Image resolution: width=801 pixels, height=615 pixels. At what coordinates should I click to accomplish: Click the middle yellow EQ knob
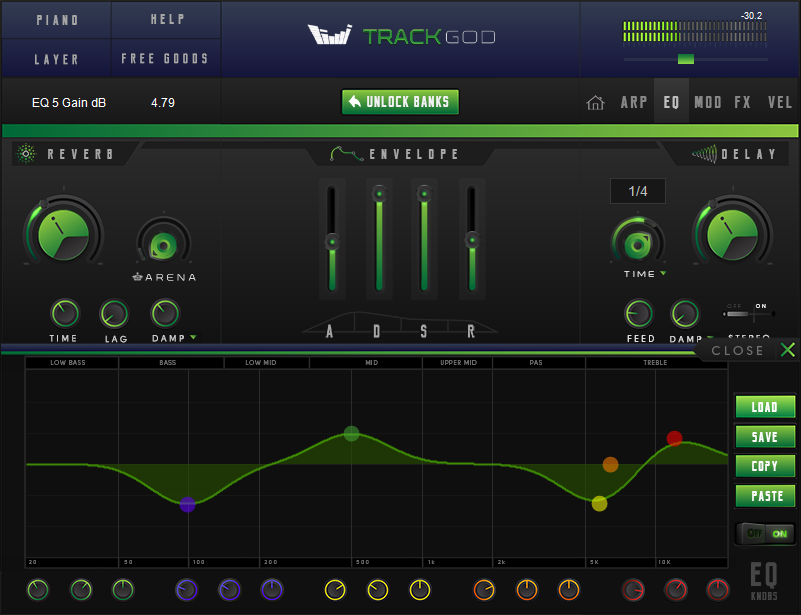(378, 590)
